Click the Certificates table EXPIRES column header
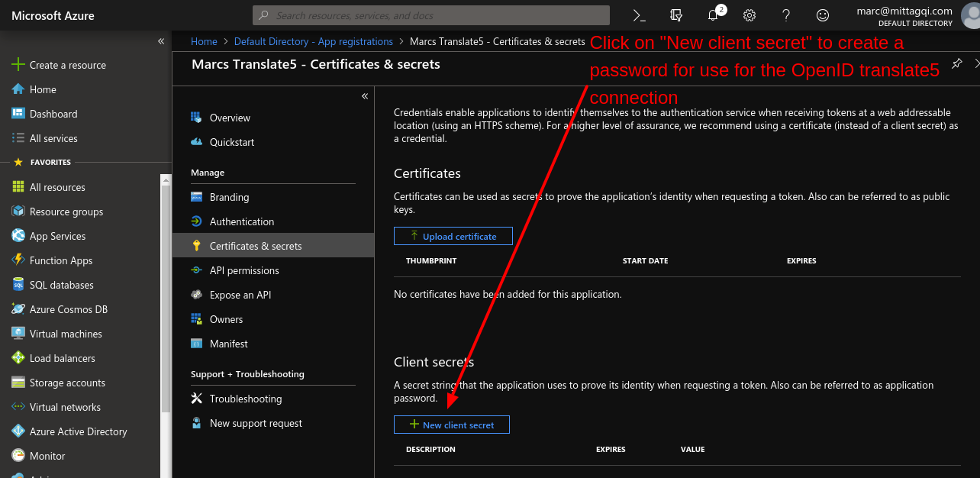 click(x=801, y=260)
